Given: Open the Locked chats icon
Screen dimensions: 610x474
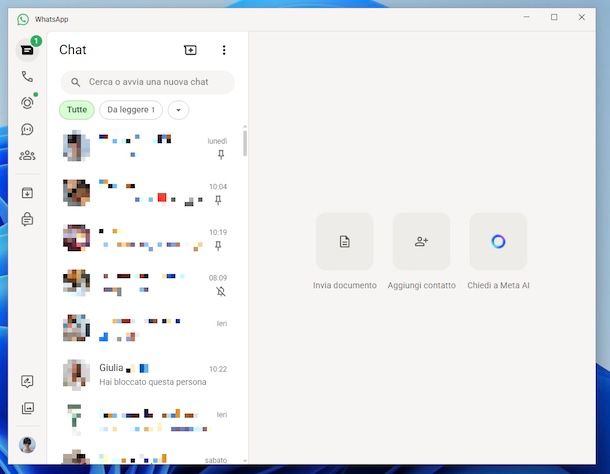Looking at the screenshot, I should click(x=27, y=219).
